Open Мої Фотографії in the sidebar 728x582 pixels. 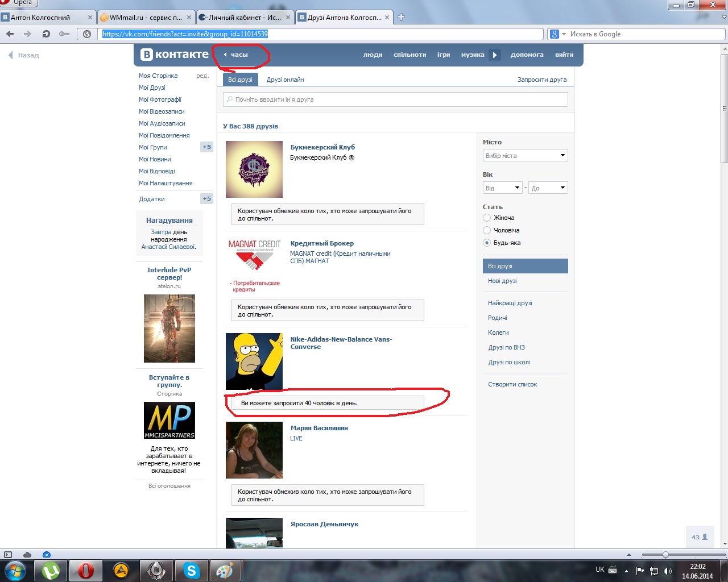click(x=160, y=99)
